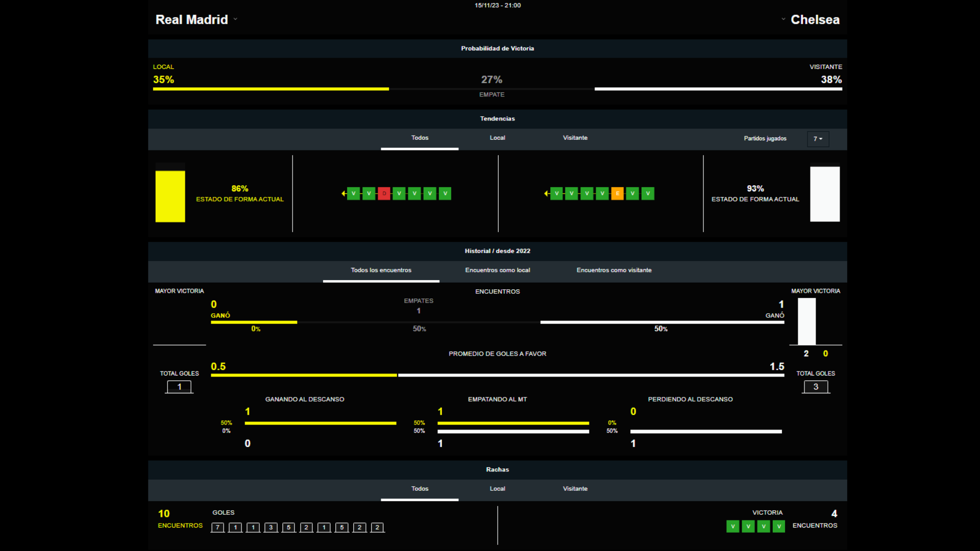
Task: Click Real Madrid's red D defeat badge
Action: tap(384, 193)
